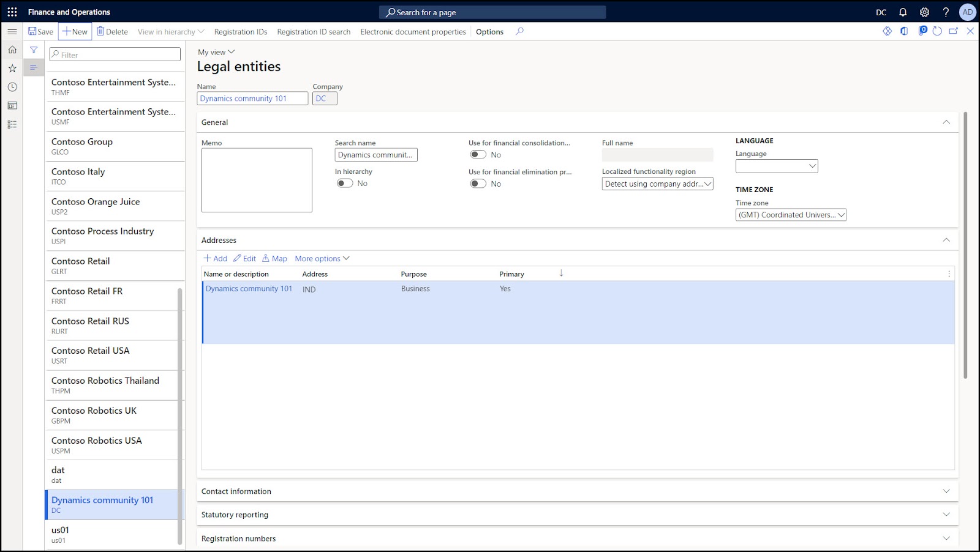Open View in hierarchy menu

pos(171,32)
